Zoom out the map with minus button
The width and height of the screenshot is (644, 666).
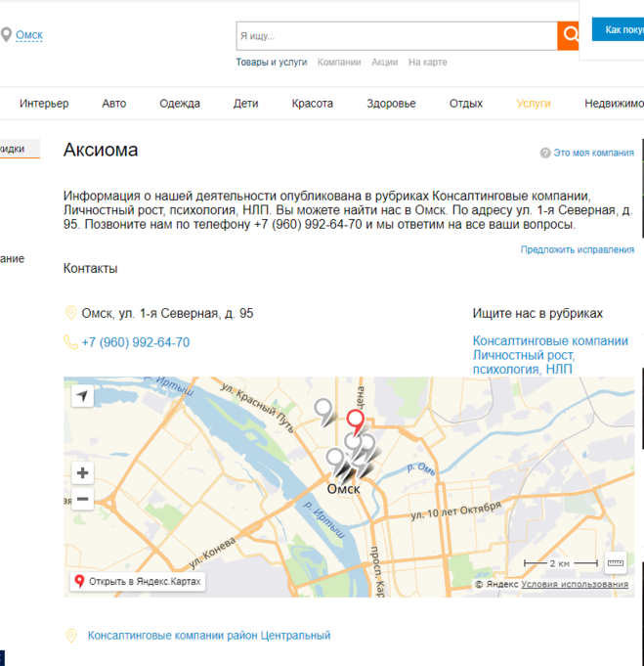click(82, 499)
